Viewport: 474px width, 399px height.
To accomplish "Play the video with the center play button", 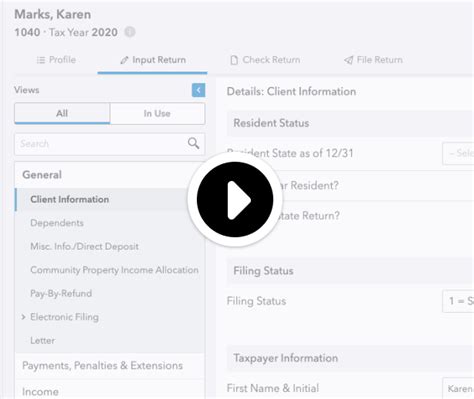I will point(235,199).
